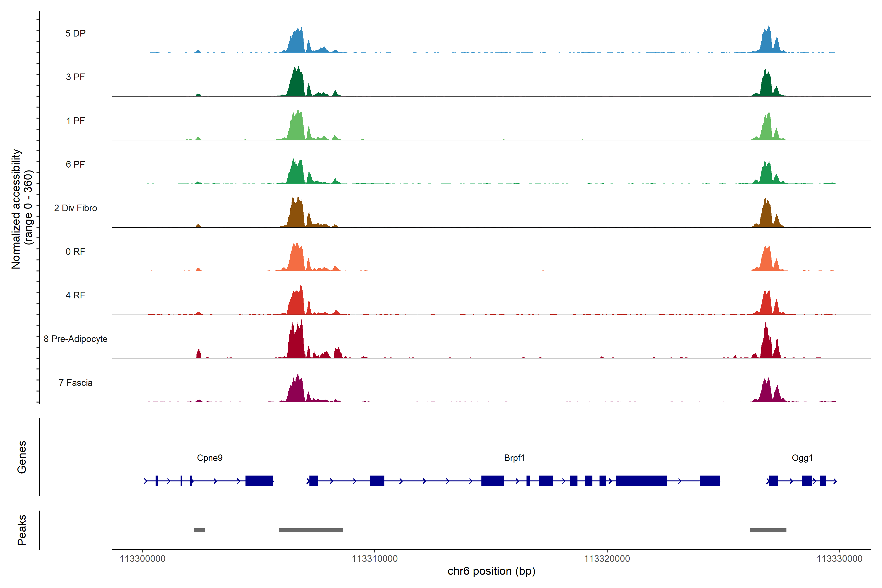Select the 8 Pre-Adipocyte track label
The image size is (882, 588).
(75, 339)
